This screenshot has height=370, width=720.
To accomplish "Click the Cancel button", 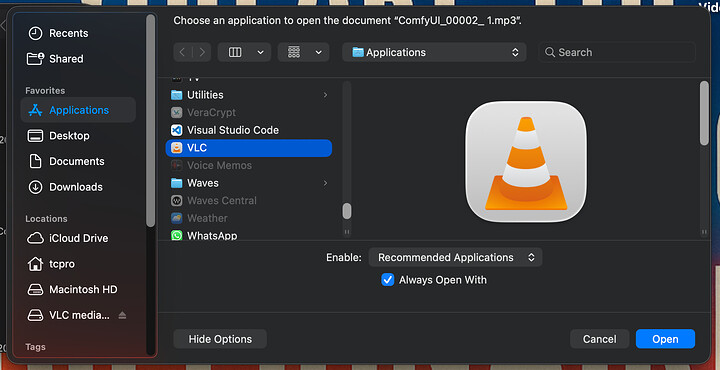I will (599, 339).
